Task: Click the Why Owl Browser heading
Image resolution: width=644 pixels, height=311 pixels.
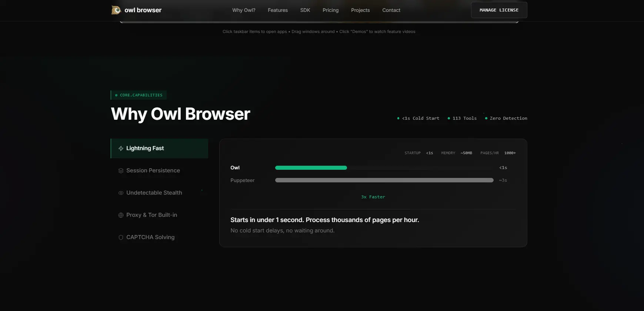Action: pos(180,114)
